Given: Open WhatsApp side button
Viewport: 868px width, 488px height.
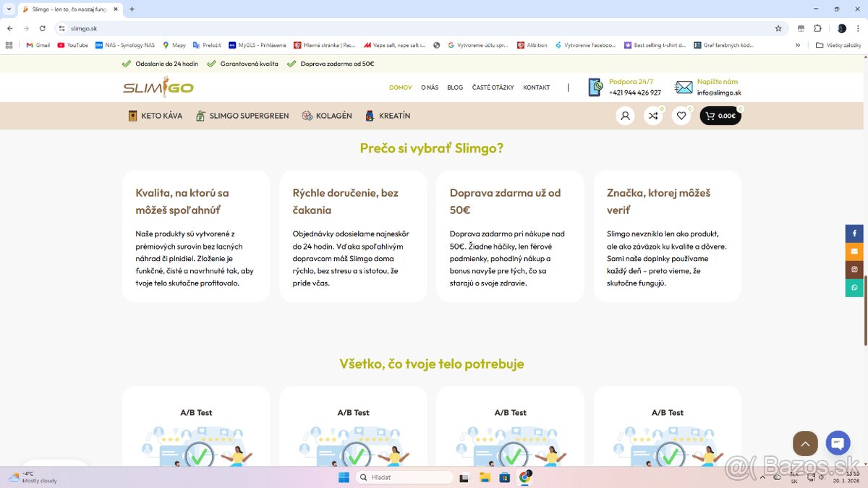Looking at the screenshot, I should (x=854, y=288).
